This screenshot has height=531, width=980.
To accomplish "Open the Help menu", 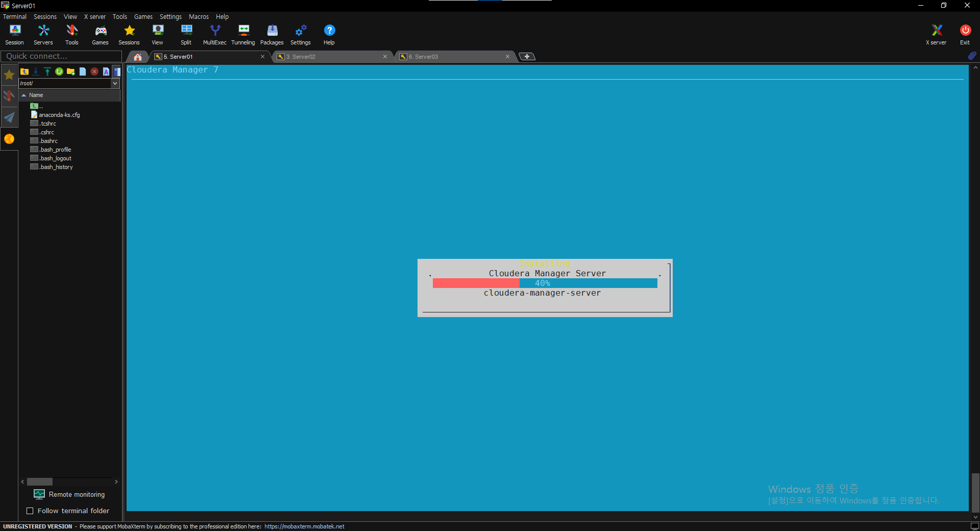I will pyautogui.click(x=222, y=17).
